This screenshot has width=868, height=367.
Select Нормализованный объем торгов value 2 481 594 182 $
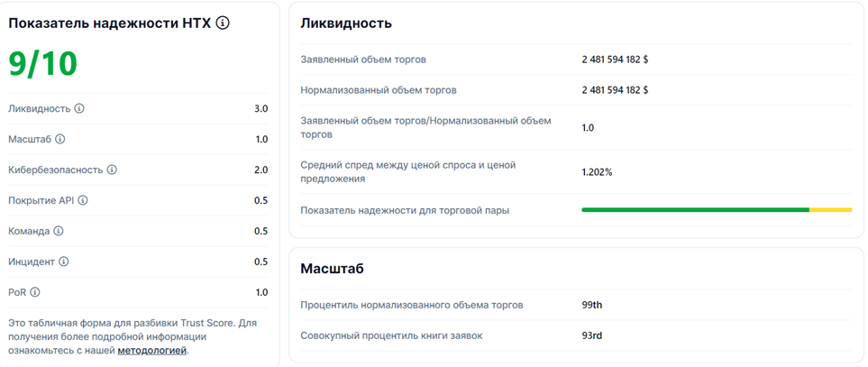click(615, 89)
